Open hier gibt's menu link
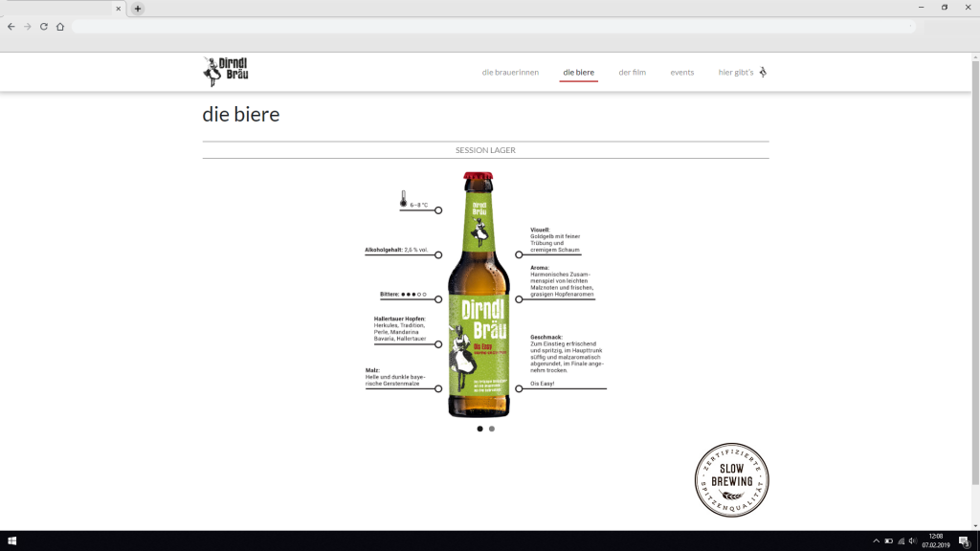 (x=736, y=73)
